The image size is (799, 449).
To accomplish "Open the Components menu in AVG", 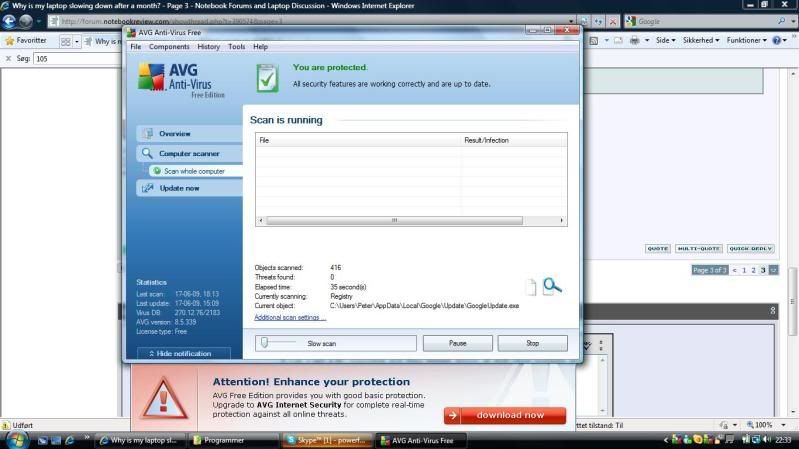I will pyautogui.click(x=169, y=46).
